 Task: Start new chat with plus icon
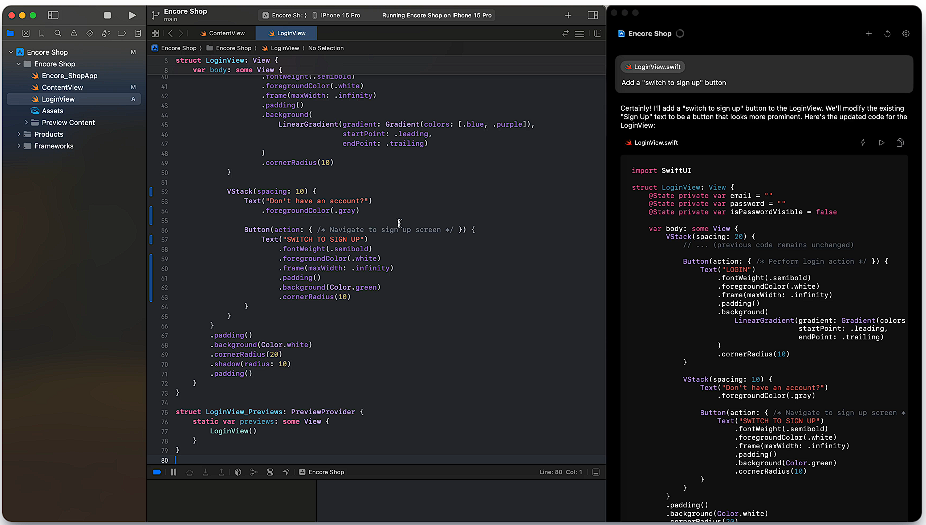[868, 34]
